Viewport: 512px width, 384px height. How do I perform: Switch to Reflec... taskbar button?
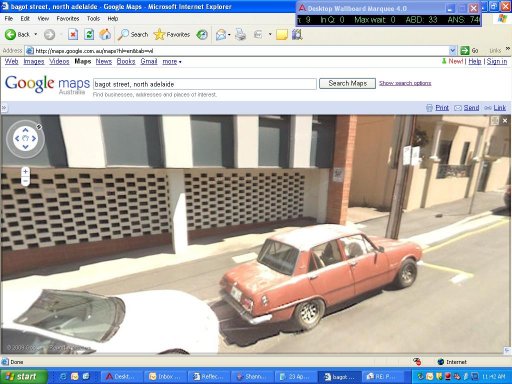point(208,377)
